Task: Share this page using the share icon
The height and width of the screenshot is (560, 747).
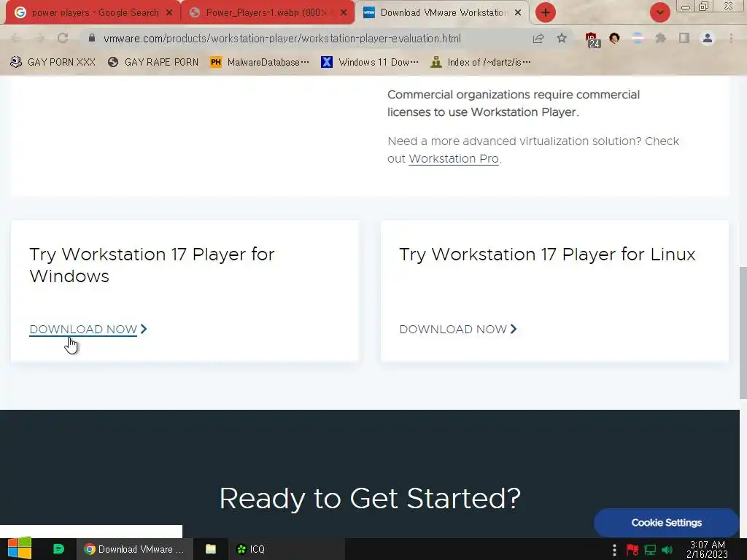Action: 538,39
